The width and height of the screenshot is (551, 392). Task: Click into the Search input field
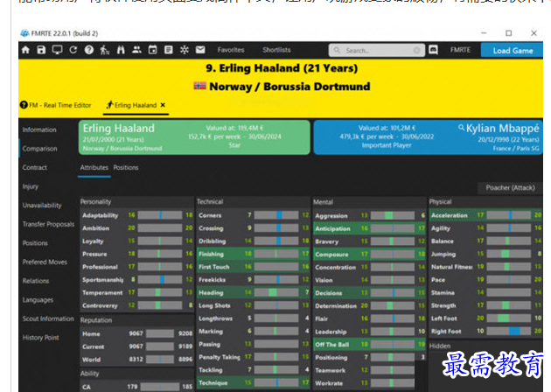click(x=377, y=50)
